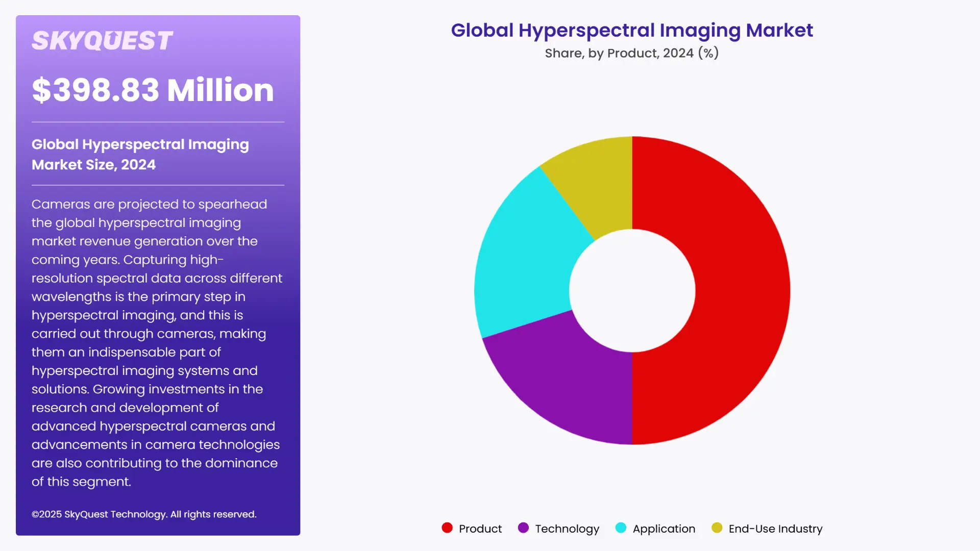
Task: Click the yellow End-Use Industry legend dot
Action: pyautogui.click(x=716, y=529)
